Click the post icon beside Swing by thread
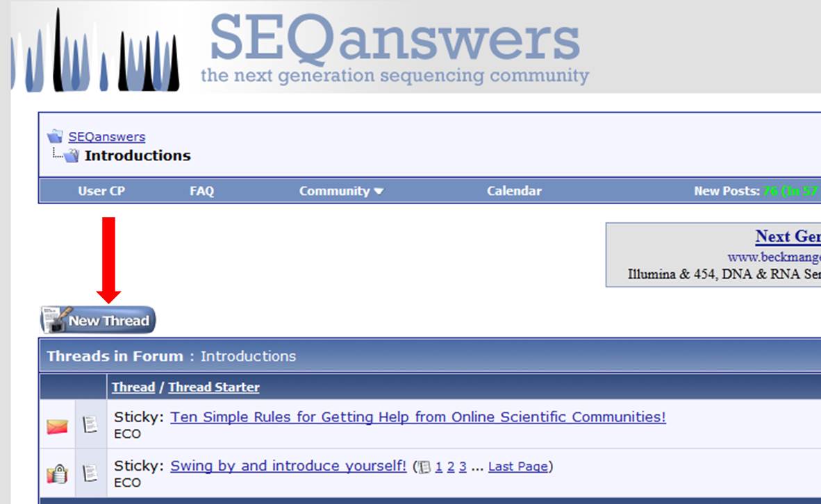821x504 pixels. (x=90, y=473)
